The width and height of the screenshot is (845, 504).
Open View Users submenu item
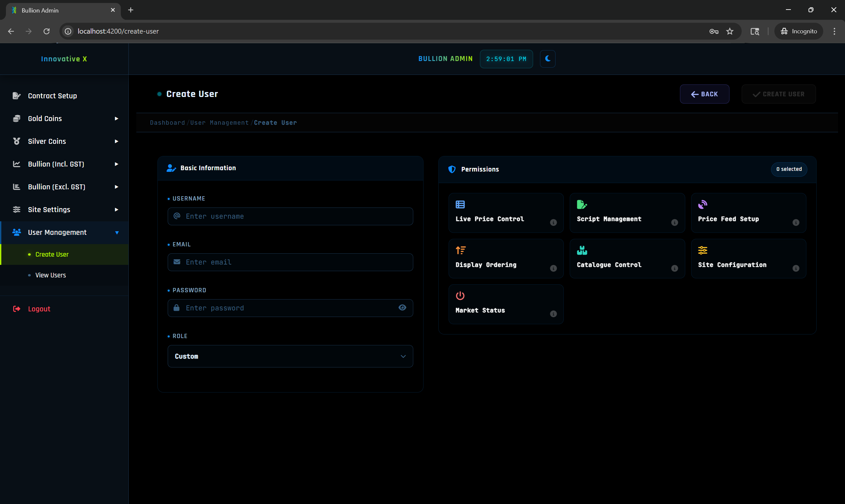pos(64,275)
